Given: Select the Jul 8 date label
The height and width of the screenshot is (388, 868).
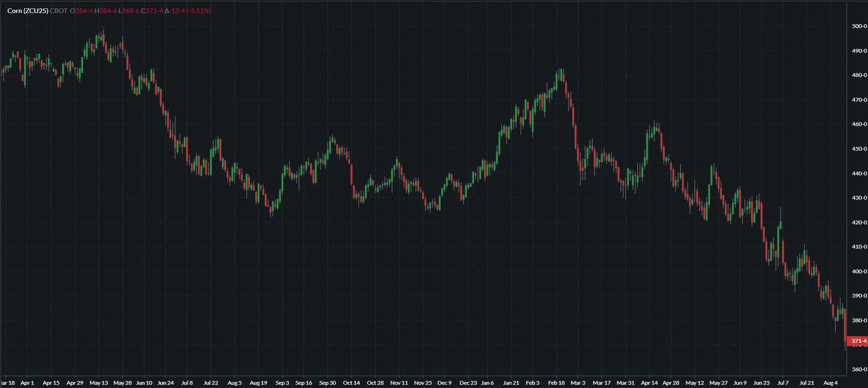Looking at the screenshot, I should point(187,383).
